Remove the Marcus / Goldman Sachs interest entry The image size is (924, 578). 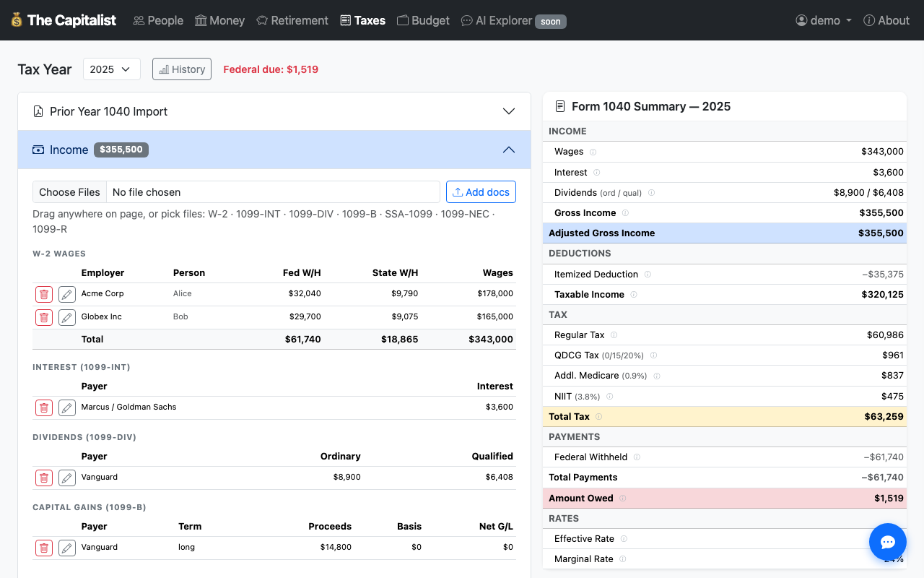click(43, 407)
